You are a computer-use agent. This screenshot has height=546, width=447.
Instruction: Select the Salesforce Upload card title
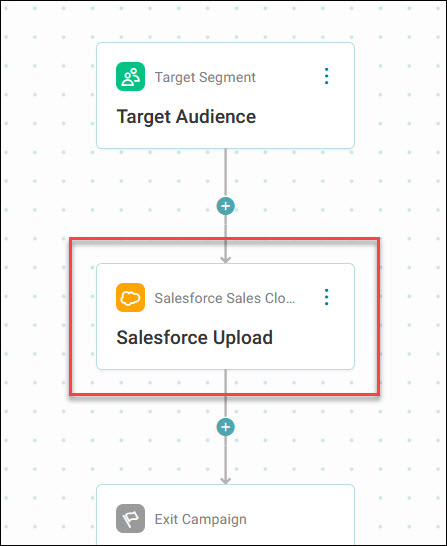tap(194, 338)
